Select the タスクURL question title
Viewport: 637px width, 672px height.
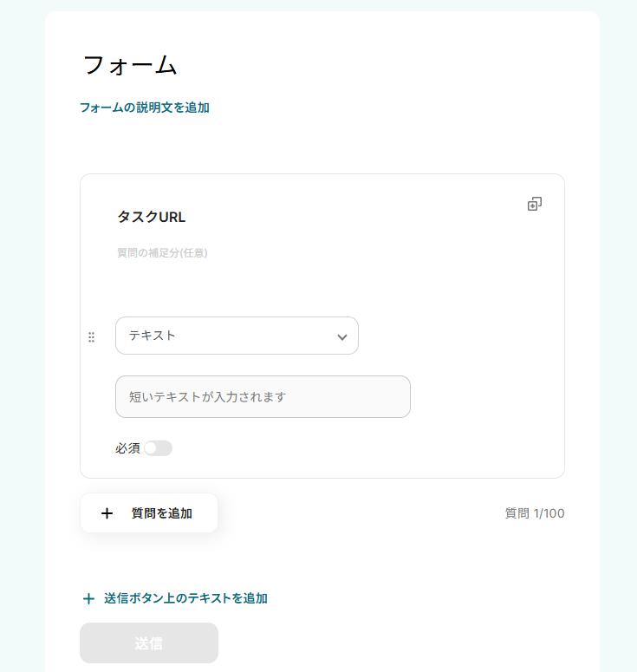pos(152,217)
